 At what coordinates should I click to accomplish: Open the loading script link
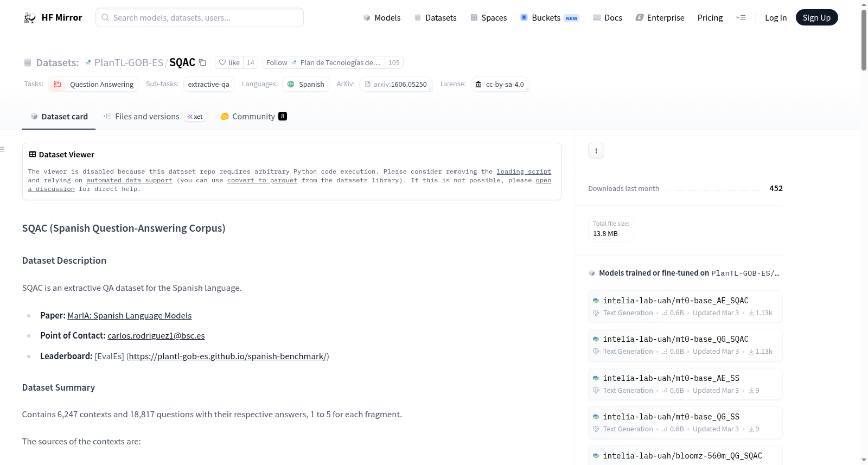tap(524, 171)
